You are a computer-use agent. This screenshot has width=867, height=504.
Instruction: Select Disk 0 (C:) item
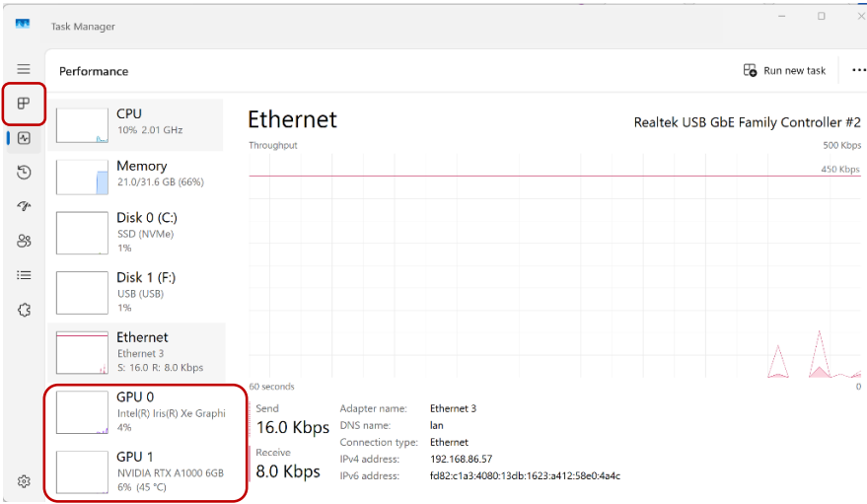pyautogui.click(x=136, y=234)
